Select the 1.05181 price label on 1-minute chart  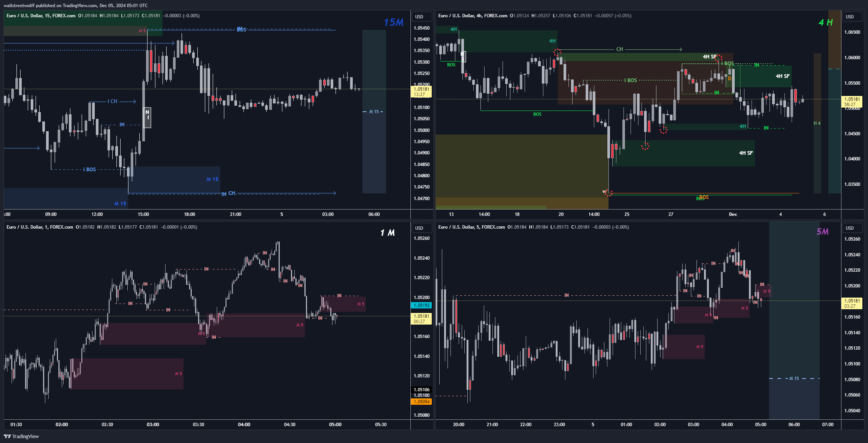pyautogui.click(x=421, y=319)
